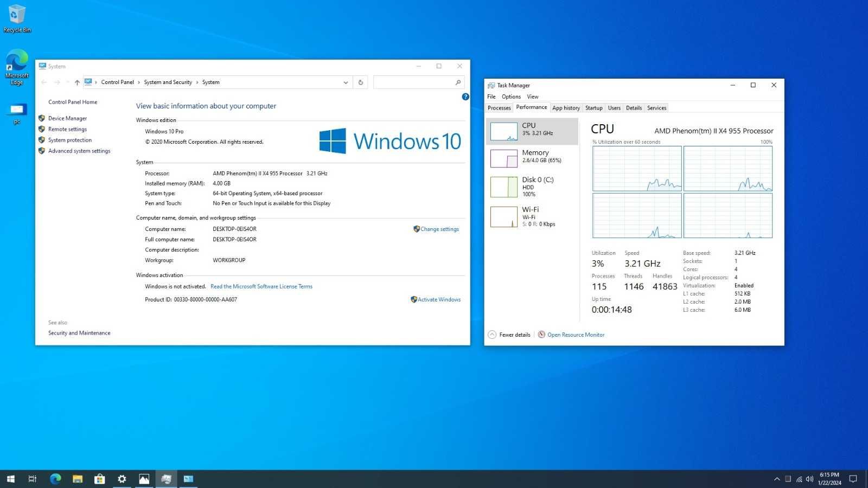
Task: Open Photos app on the taskbar
Action: tap(144, 479)
